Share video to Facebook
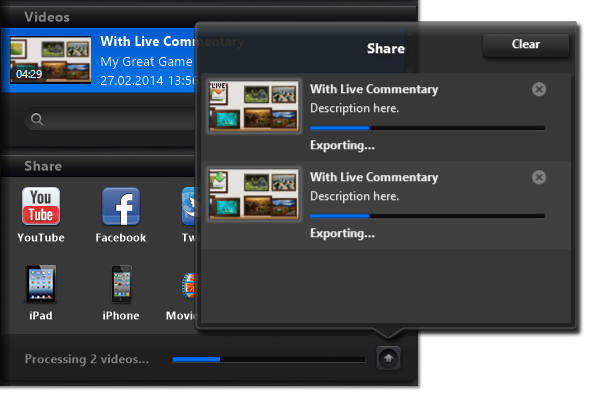Screen dimensions: 590x395 point(121,206)
